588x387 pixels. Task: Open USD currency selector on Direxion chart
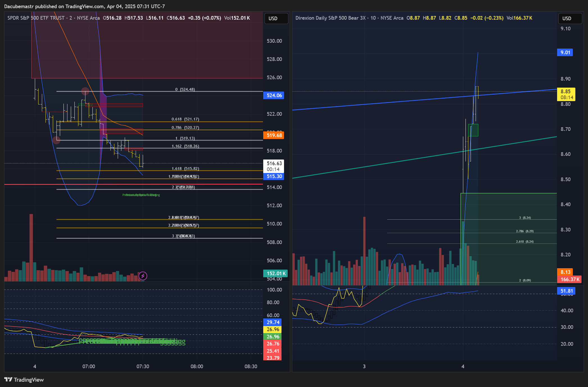570,19
